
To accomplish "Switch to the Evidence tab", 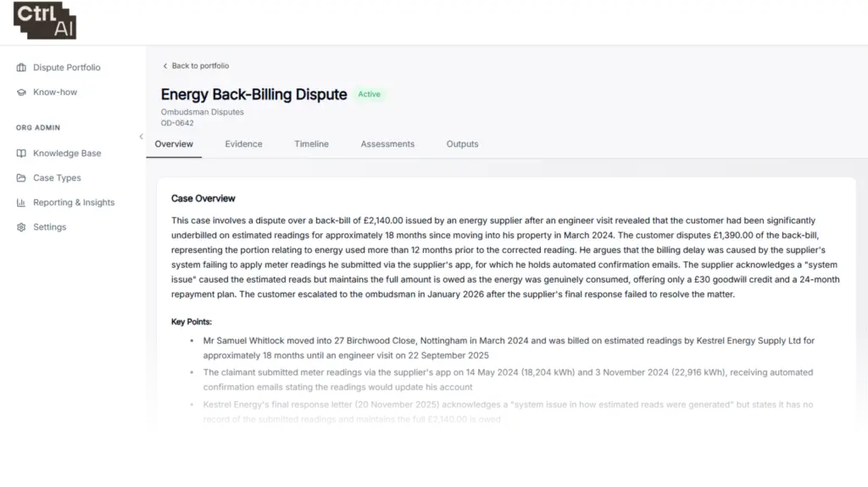I will click(x=243, y=144).
